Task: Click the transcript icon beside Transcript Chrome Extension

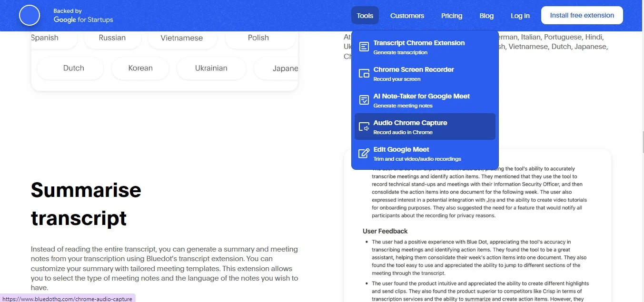Action: [364, 47]
